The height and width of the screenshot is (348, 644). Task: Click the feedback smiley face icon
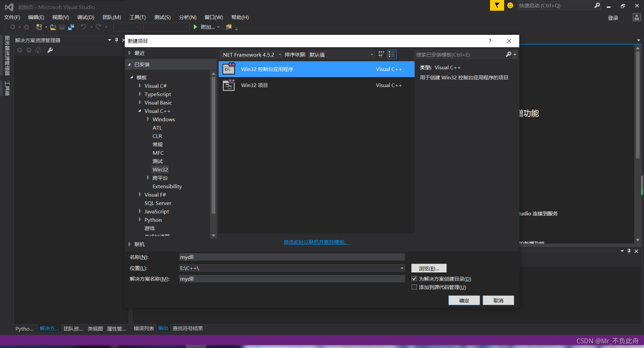tap(510, 5)
